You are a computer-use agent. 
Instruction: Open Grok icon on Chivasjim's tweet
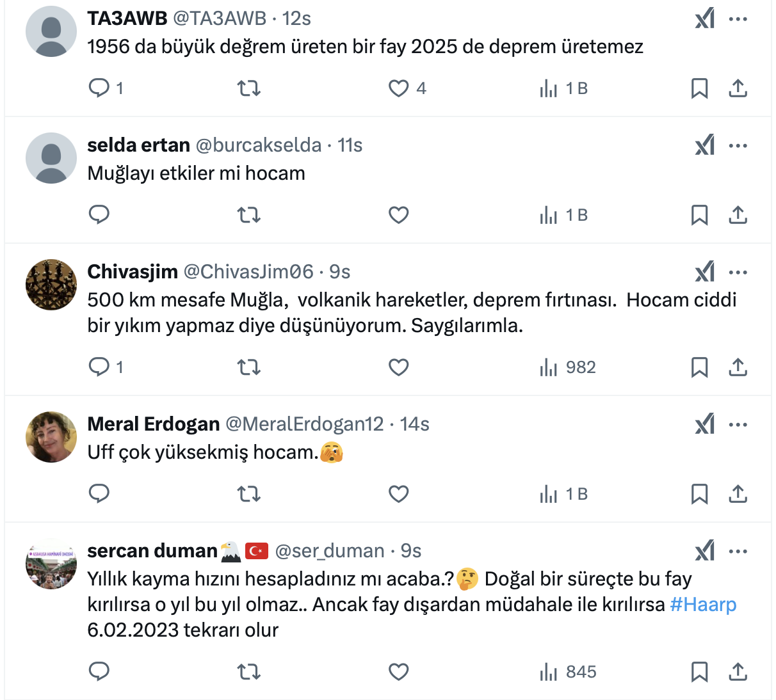[704, 273]
